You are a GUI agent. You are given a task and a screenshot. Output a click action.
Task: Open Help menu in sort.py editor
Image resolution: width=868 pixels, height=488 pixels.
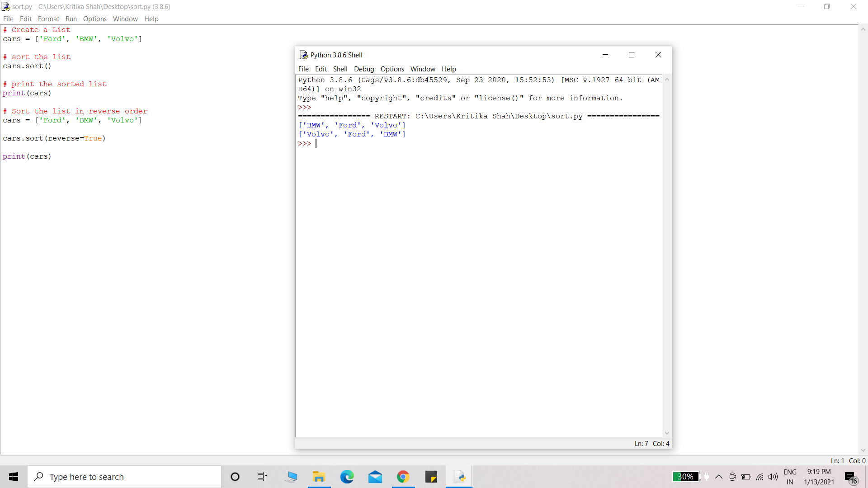[151, 19]
